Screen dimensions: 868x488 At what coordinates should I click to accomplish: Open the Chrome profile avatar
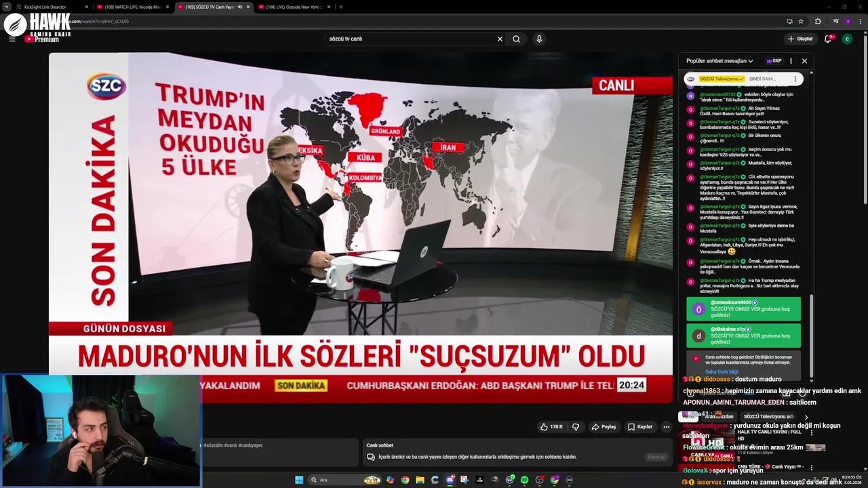click(x=848, y=21)
